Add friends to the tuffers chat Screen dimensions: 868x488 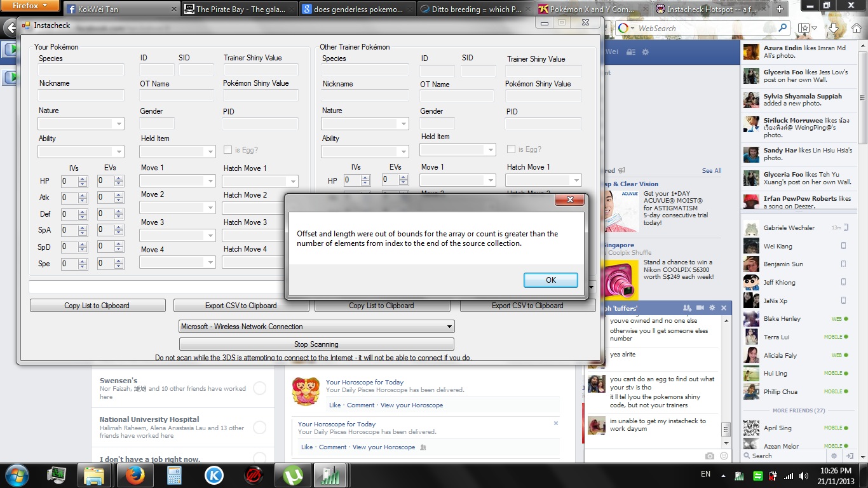click(x=687, y=308)
